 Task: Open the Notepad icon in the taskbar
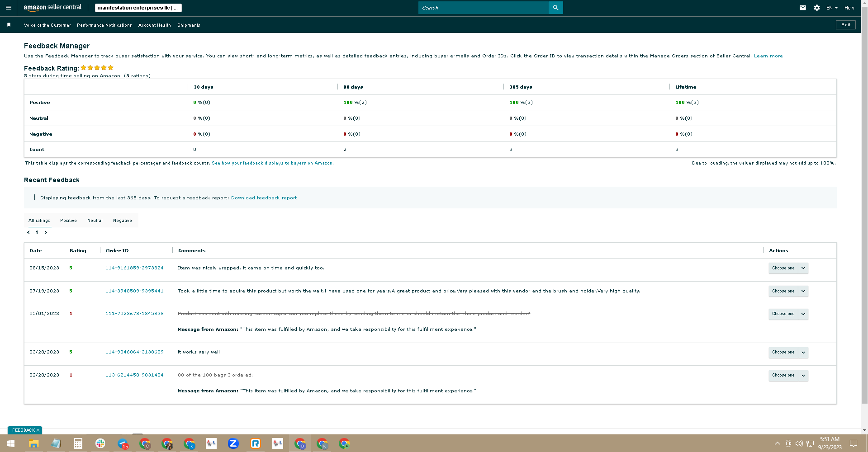[56, 443]
